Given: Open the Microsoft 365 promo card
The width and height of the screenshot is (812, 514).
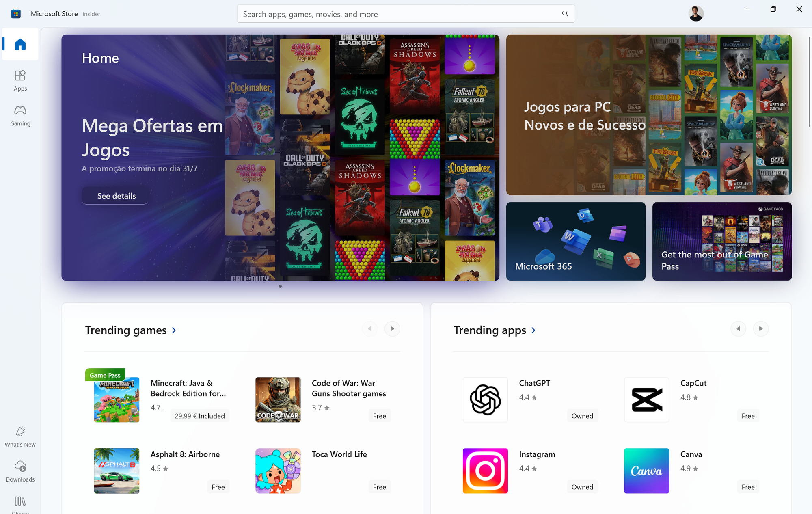Looking at the screenshot, I should [x=576, y=241].
